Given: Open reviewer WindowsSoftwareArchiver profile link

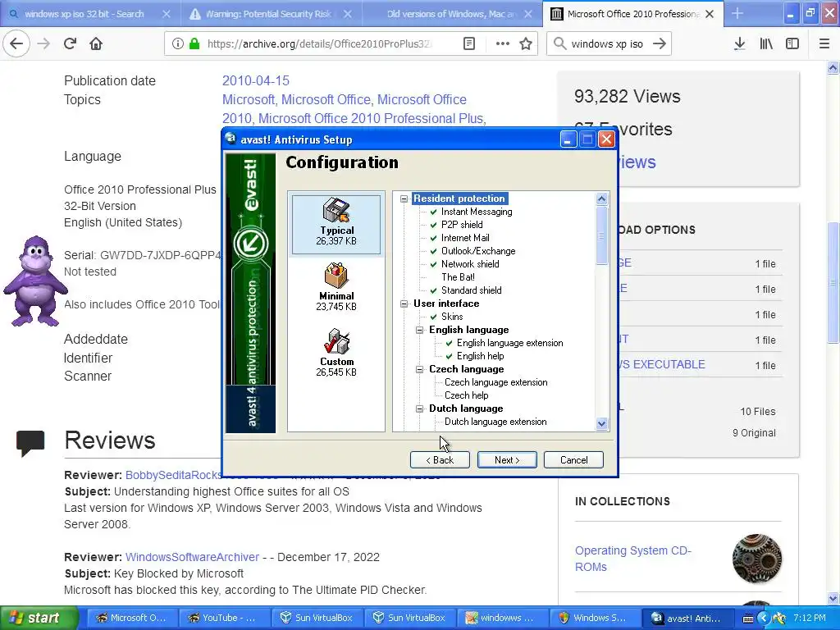Looking at the screenshot, I should pos(192,557).
